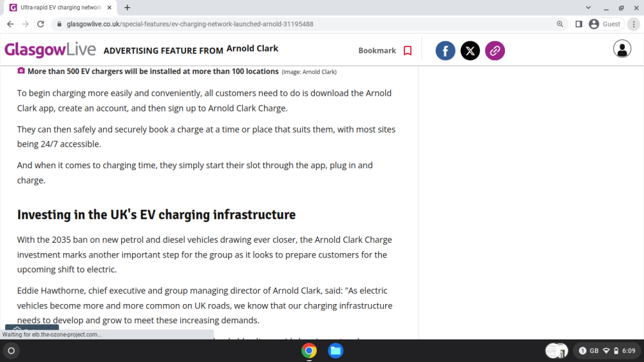
Task: Toggle the browser side panel
Action: tap(579, 24)
